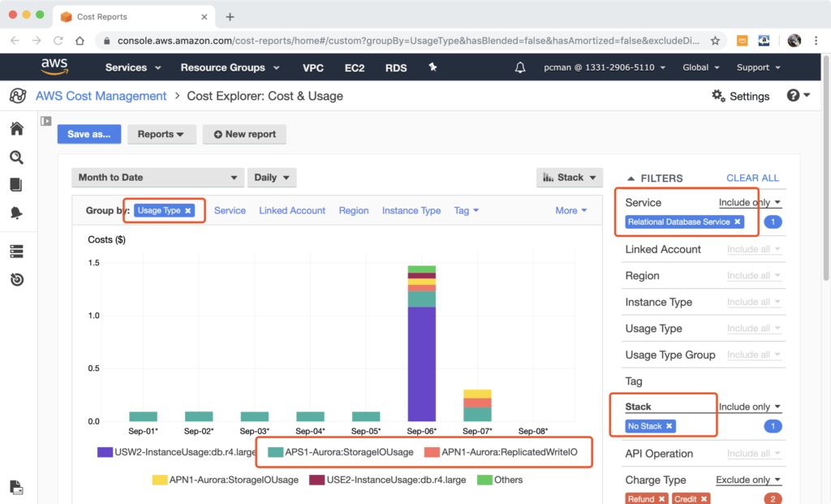Remove the Usage Type group-by chip
The height and width of the screenshot is (504, 831).
point(188,211)
